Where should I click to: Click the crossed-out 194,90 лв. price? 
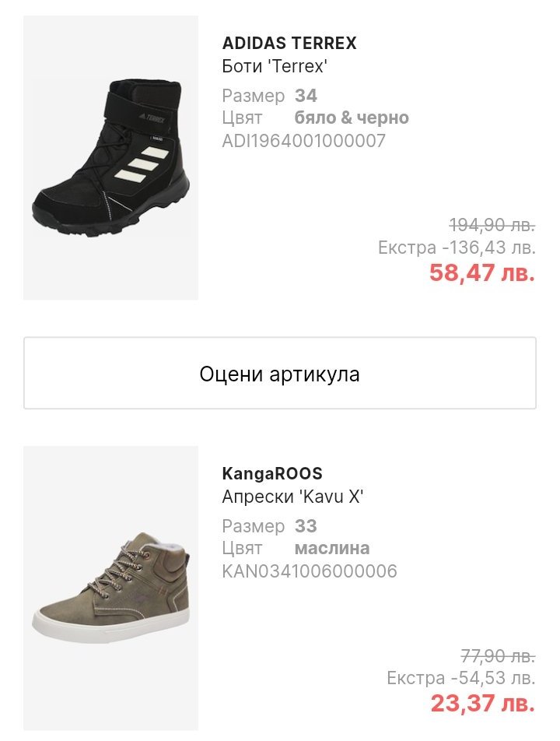pyautogui.click(x=492, y=225)
